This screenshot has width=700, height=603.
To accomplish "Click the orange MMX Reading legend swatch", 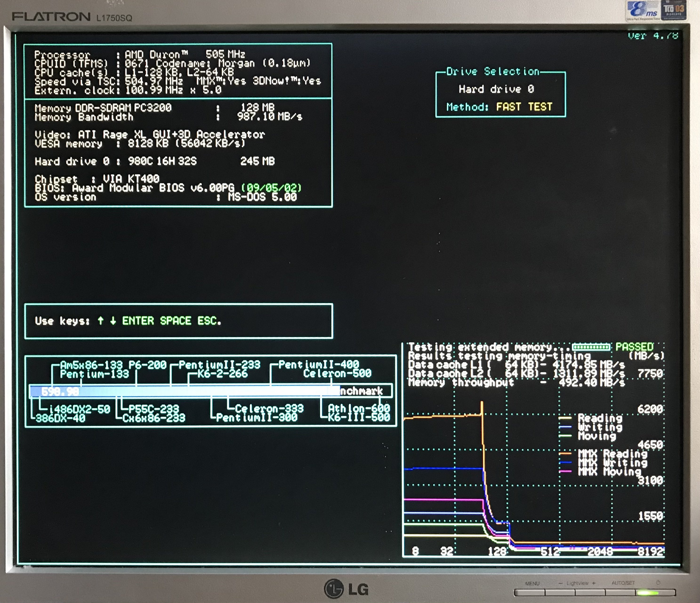I will (565, 453).
